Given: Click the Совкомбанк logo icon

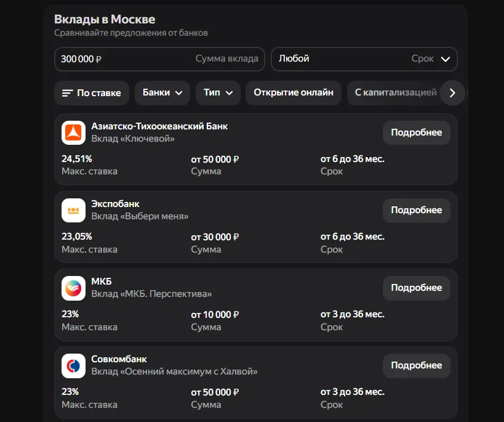Looking at the screenshot, I should pos(74,366).
